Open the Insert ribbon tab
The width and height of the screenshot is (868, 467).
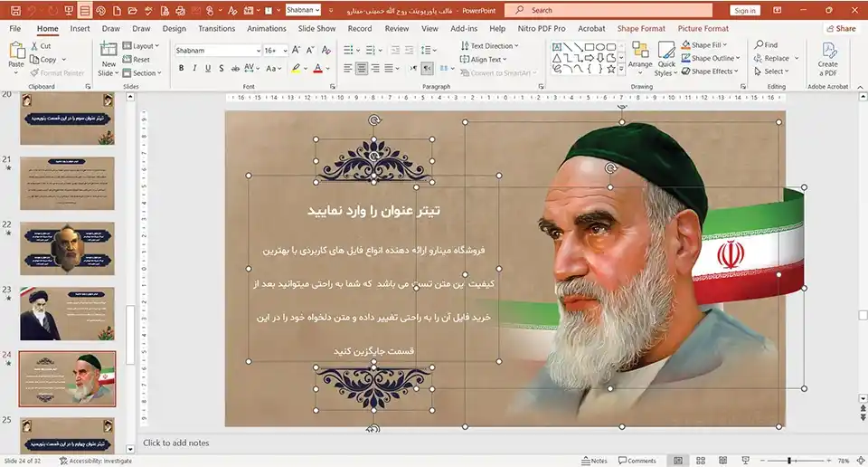click(80, 28)
